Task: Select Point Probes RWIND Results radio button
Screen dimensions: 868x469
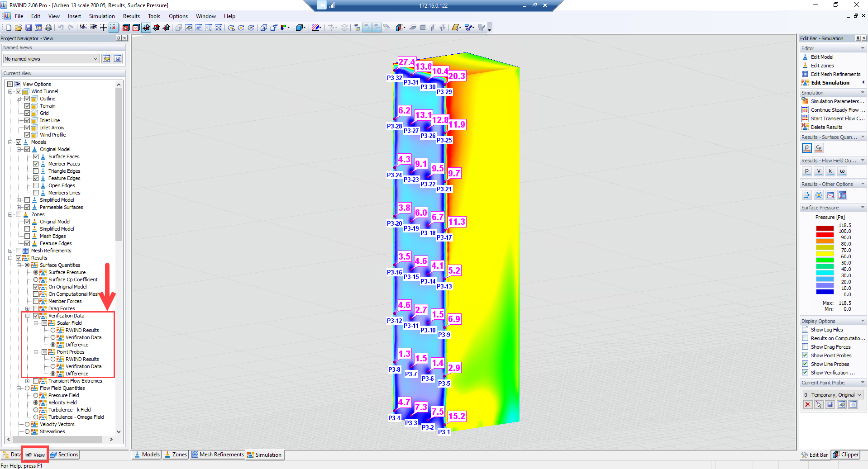Action: 53,359
